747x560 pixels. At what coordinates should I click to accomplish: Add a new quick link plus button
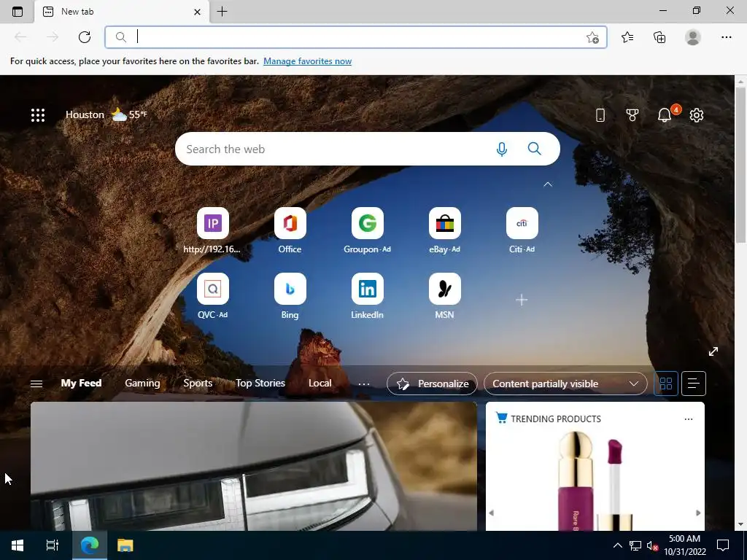pos(522,300)
